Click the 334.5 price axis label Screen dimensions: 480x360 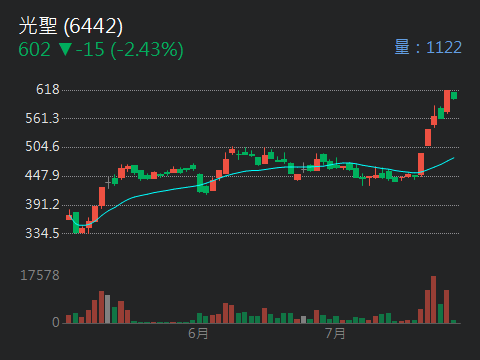(42, 233)
